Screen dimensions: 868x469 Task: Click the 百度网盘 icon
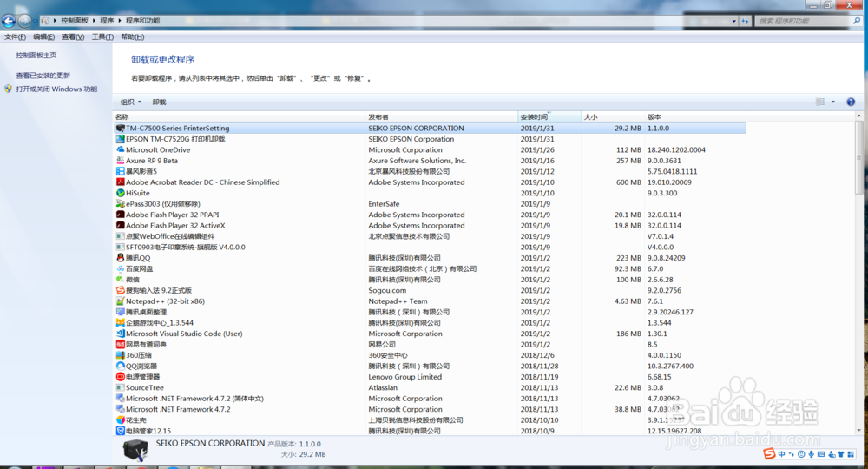(x=120, y=268)
